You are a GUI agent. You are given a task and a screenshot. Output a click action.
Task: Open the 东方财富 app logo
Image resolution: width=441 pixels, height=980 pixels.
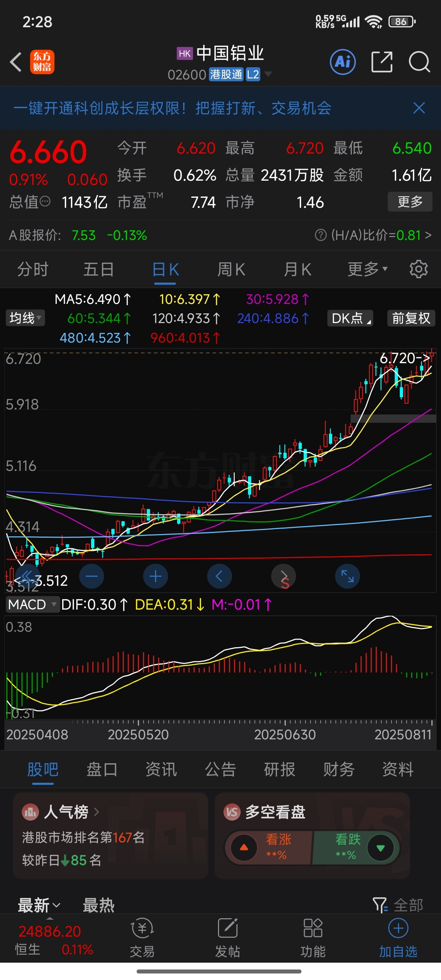(x=42, y=62)
